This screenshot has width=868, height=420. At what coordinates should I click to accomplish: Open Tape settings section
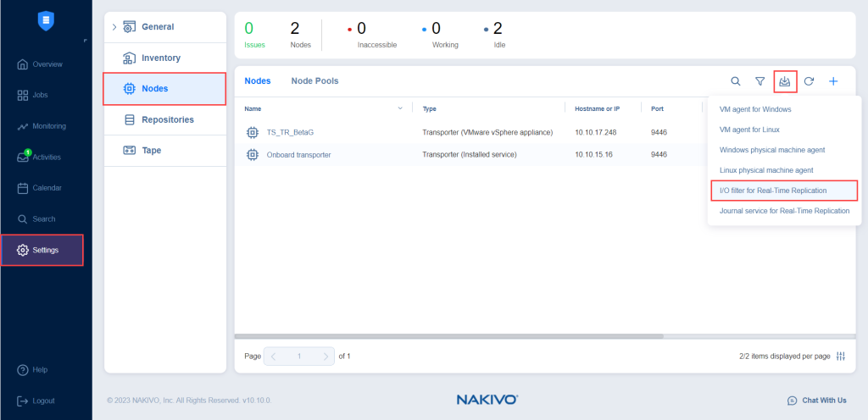(x=165, y=151)
